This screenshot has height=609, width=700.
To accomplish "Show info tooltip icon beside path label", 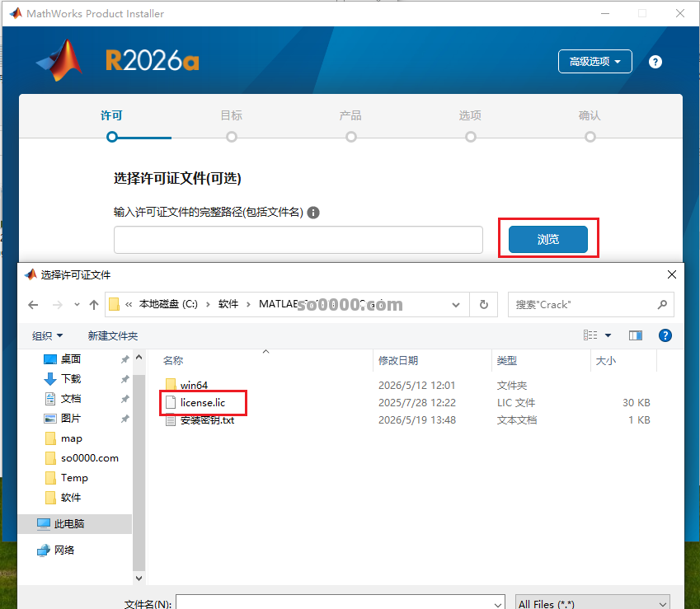I will (x=313, y=213).
